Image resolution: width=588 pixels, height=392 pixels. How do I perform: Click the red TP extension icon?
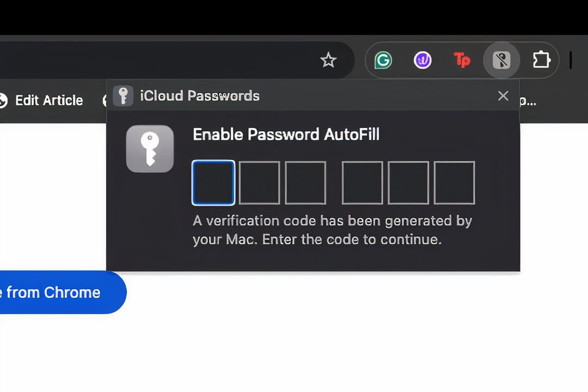click(462, 60)
